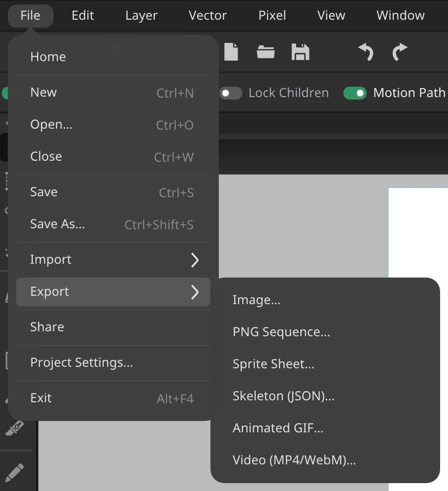Open the Vector menu
The width and height of the screenshot is (448, 491).
[x=207, y=15]
